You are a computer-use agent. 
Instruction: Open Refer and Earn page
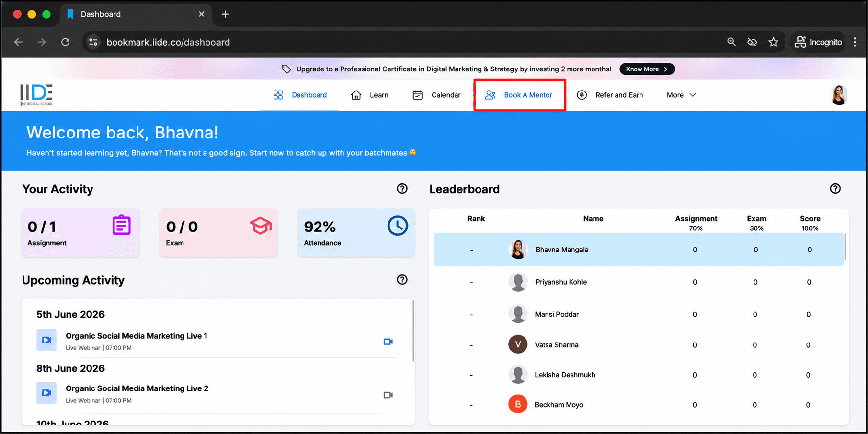(x=610, y=95)
